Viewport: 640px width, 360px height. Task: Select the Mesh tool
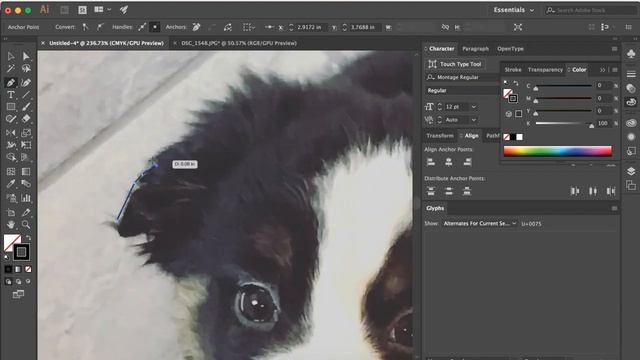coord(11,171)
